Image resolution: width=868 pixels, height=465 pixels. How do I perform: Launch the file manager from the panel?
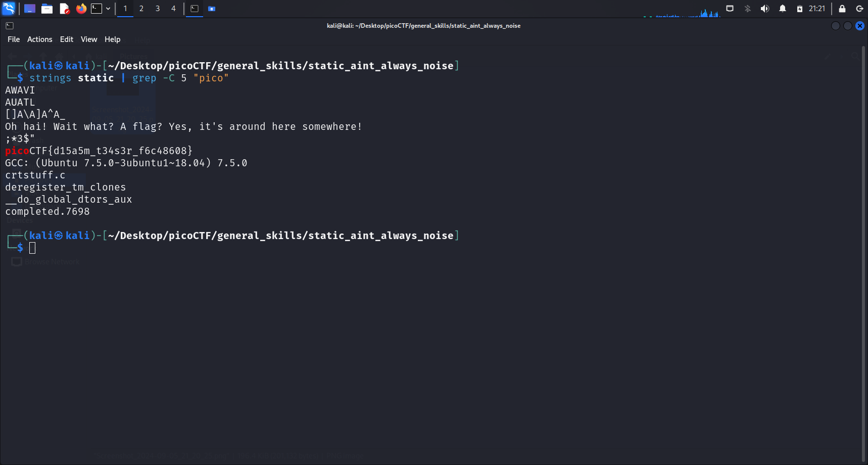coord(47,9)
